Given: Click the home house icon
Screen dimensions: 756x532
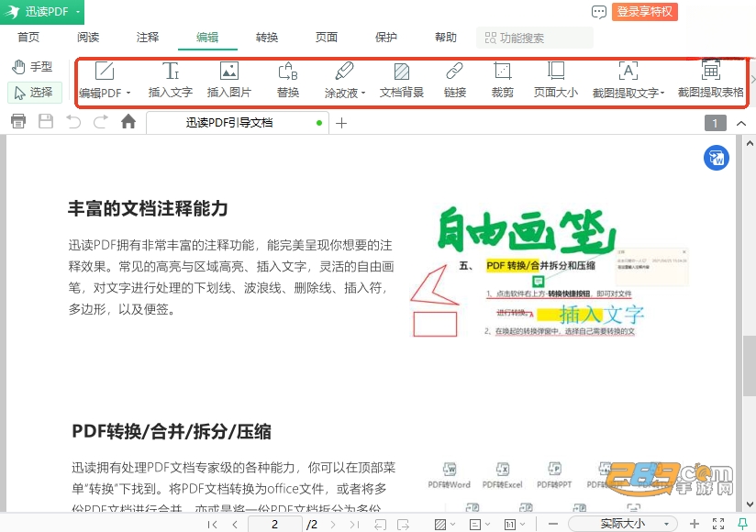Looking at the screenshot, I should pyautogui.click(x=128, y=121).
